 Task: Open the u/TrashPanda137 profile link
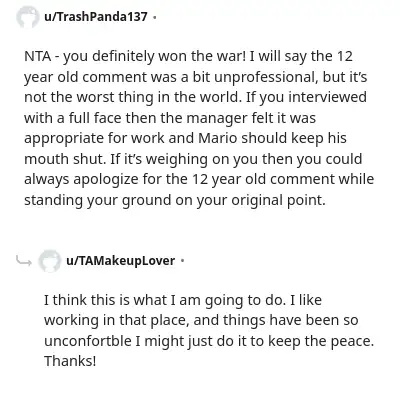[x=96, y=16]
